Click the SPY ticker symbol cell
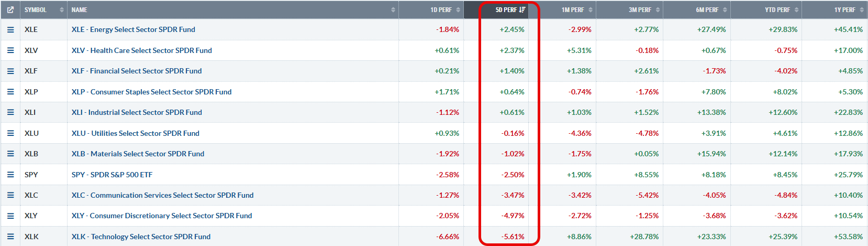Screen dimensions: 868x246 [31, 175]
